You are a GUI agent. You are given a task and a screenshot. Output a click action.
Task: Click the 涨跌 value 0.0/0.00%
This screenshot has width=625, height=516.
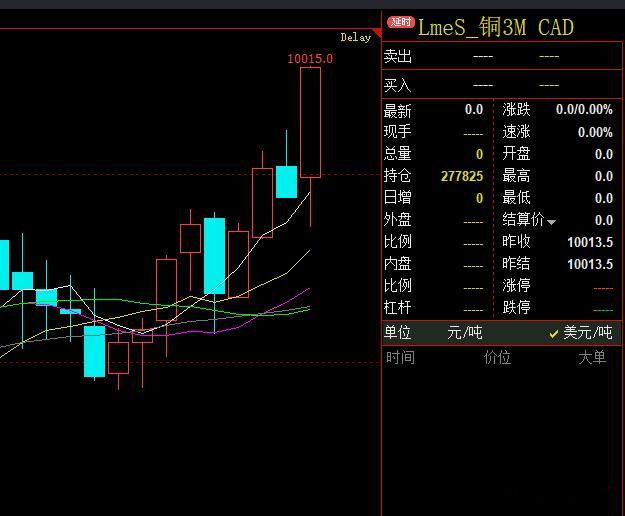(x=584, y=109)
